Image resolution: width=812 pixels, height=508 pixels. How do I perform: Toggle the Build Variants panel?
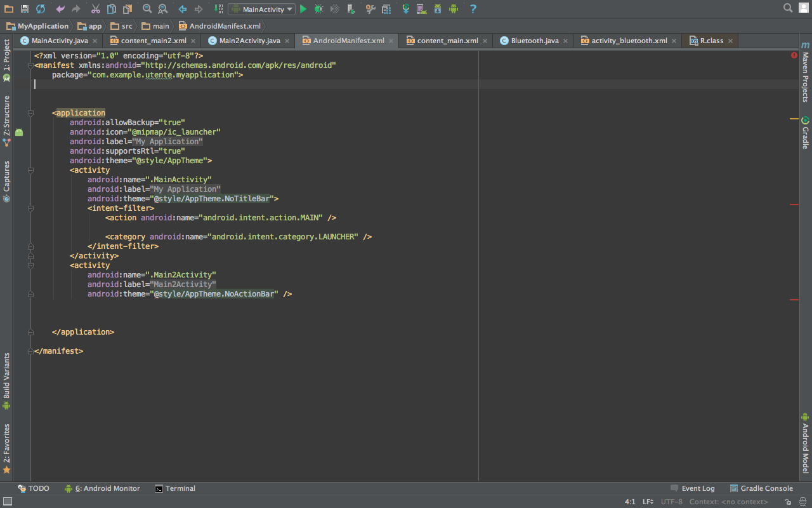tap(6, 381)
